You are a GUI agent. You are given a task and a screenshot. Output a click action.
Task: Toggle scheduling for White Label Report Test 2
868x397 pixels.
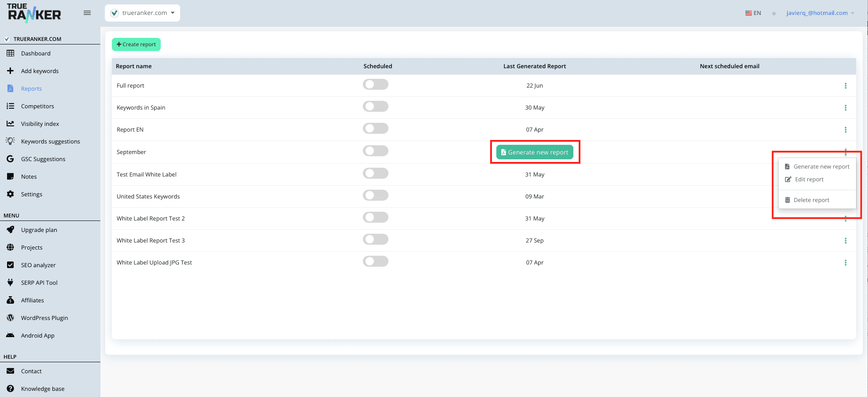(376, 217)
